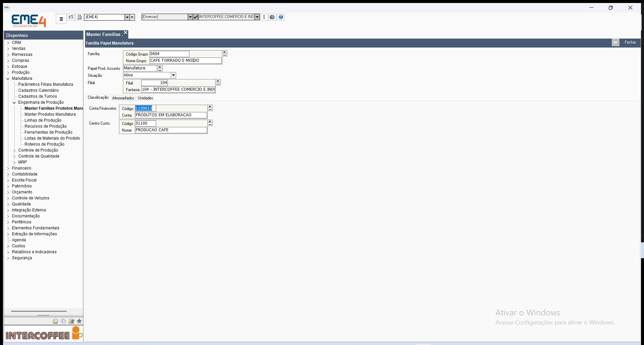Click the user switch icon left of the lock

click(71, 17)
